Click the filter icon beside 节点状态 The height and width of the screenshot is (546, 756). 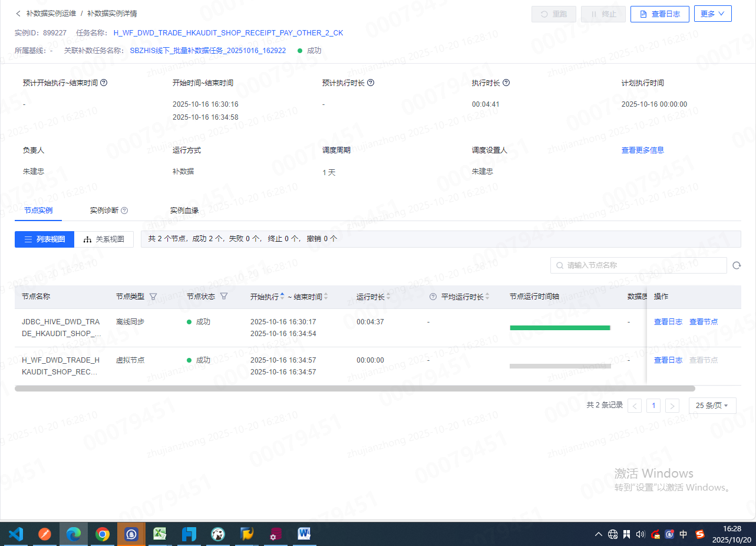coord(224,297)
